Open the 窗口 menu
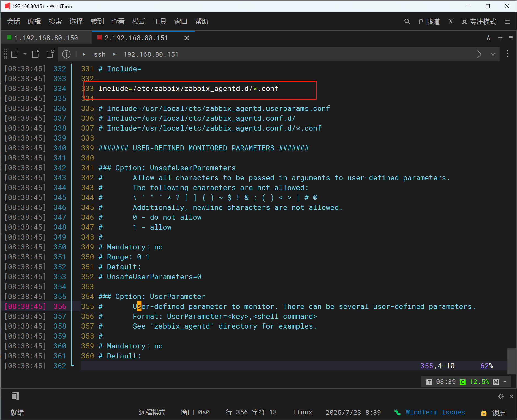The image size is (517, 420). coord(181,21)
